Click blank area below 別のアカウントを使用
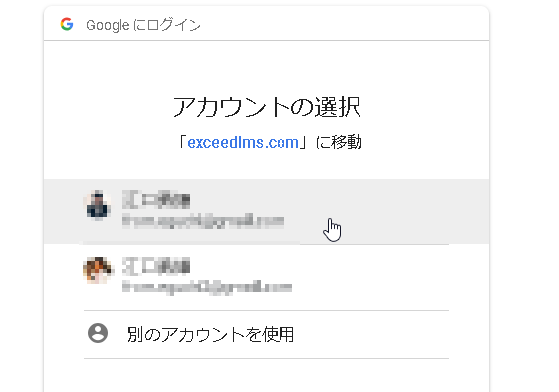559x392 pixels. click(267, 376)
